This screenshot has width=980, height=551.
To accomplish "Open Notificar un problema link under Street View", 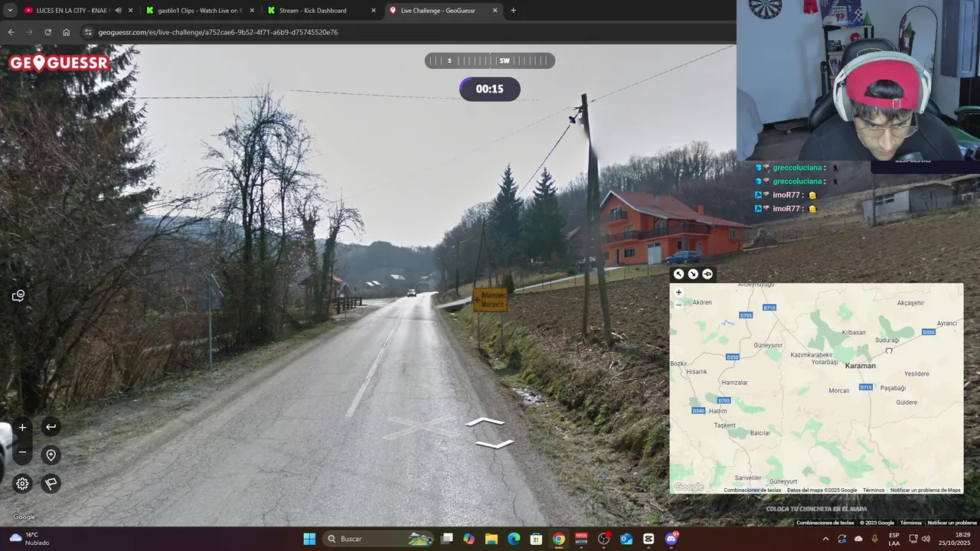I will 952,523.
